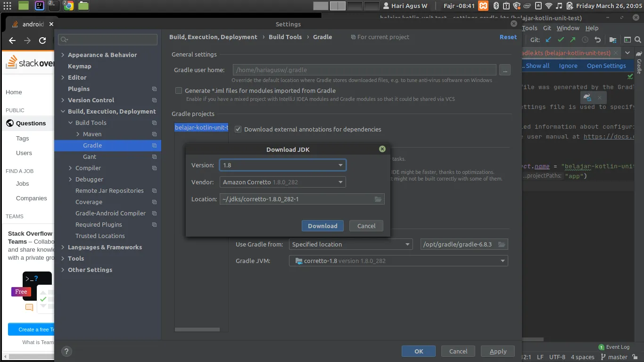Launch IntelliJ IDEA from the top panel
Screen dimensions: 644x362
[39, 6]
